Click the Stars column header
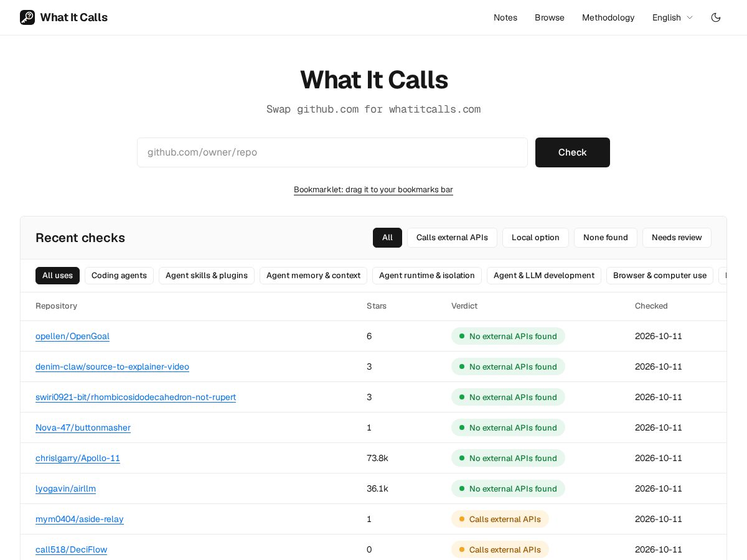This screenshot has width=747, height=560. 377,306
